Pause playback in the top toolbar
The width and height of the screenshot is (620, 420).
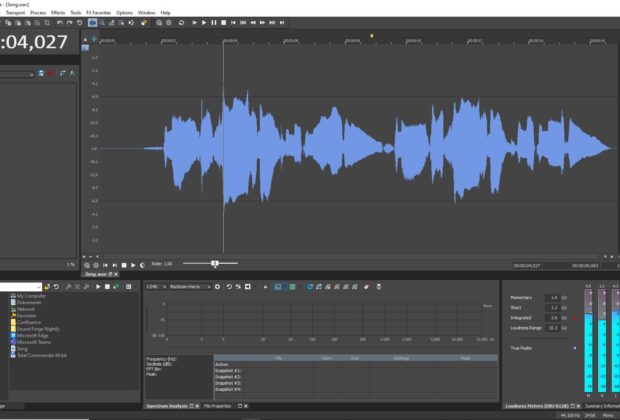coord(214,22)
